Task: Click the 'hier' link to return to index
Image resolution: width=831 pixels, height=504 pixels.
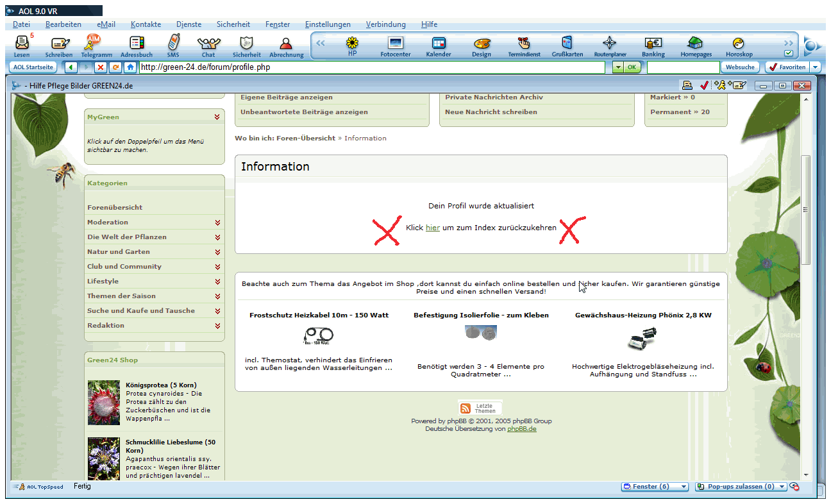Action: (432, 228)
